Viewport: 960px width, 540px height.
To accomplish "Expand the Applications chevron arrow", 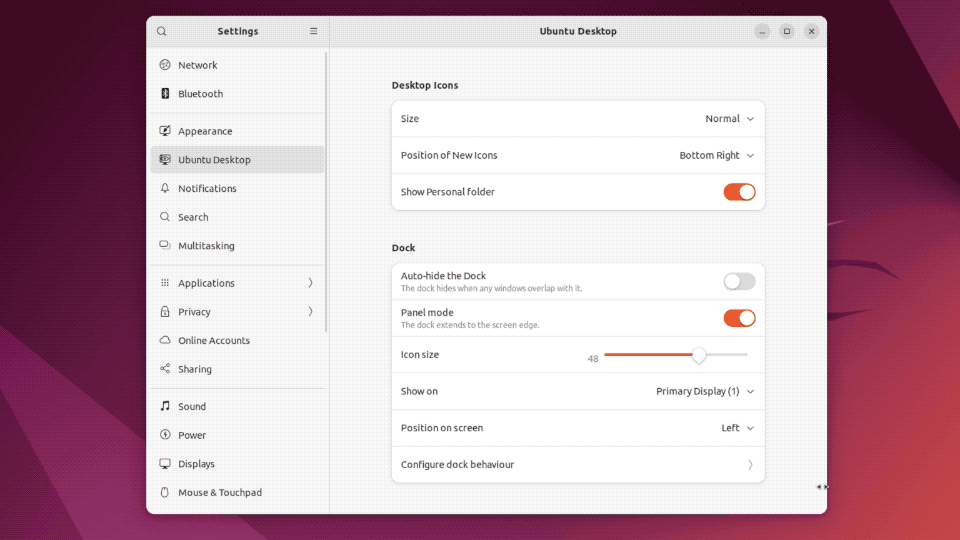I will (x=310, y=283).
